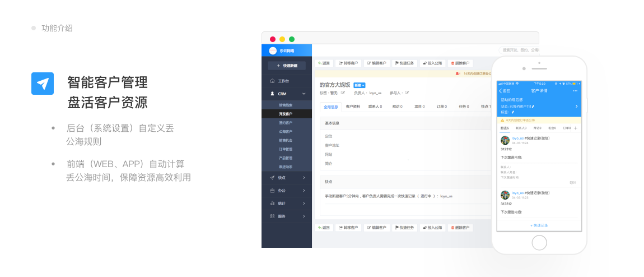This screenshot has height=277, width=644.
Task: Click the bottom 删除客户 delete button
Action: click(x=460, y=227)
